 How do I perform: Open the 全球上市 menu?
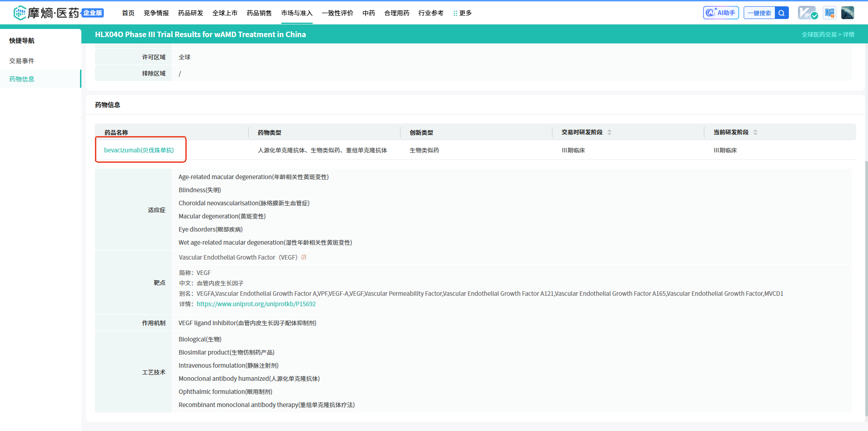[225, 13]
